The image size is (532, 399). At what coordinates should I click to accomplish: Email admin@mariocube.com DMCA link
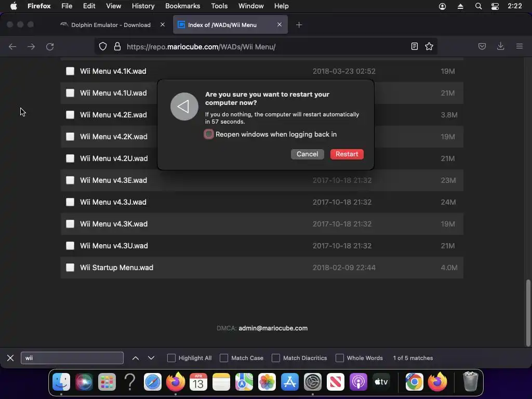click(x=273, y=328)
